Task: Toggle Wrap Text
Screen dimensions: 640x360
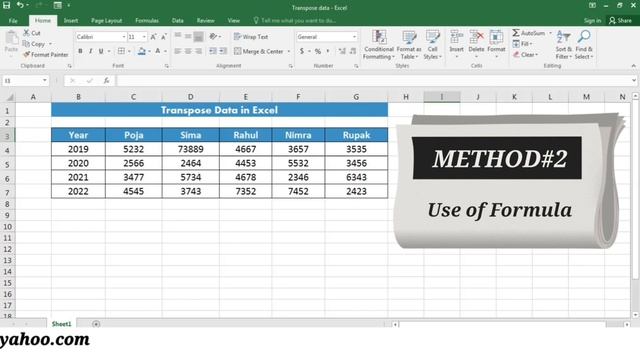Action: click(x=251, y=37)
